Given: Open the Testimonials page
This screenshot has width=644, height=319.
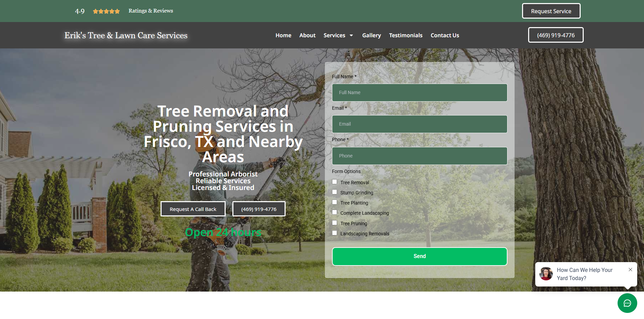Looking at the screenshot, I should 406,35.
